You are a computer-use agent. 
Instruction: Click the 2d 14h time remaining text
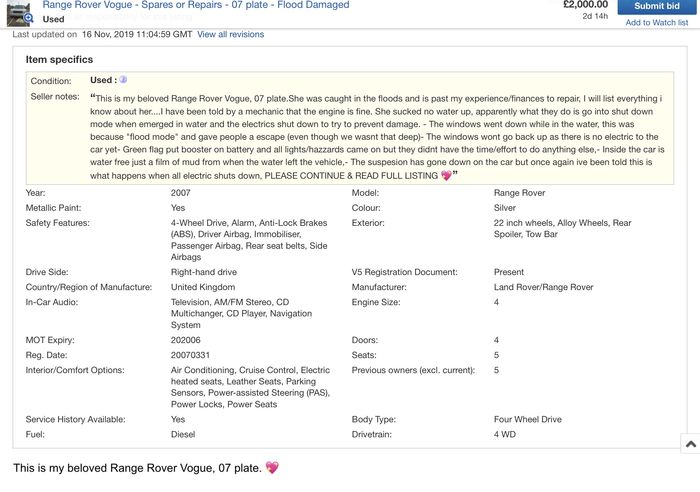(595, 16)
